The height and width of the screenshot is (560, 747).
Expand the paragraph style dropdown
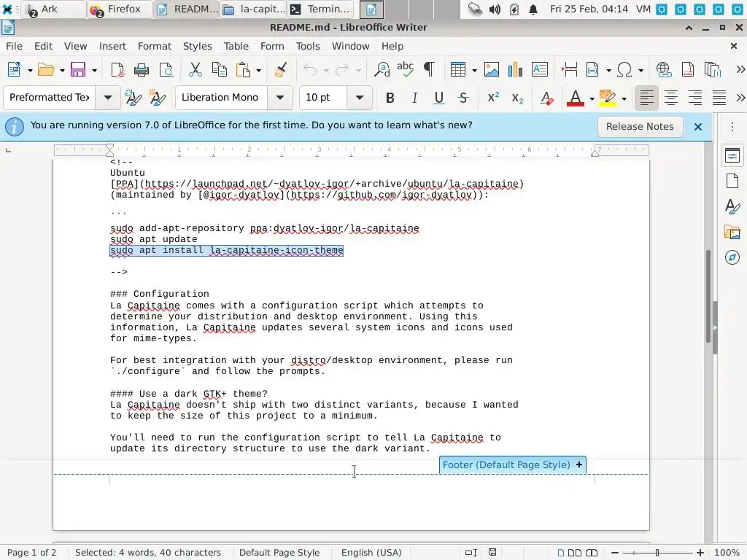click(x=108, y=98)
